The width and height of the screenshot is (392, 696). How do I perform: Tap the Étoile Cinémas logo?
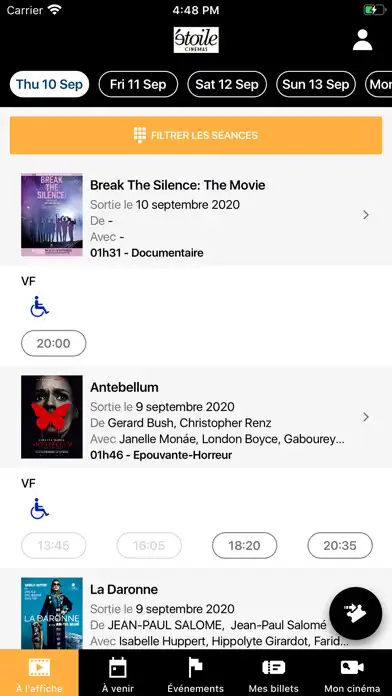[196, 40]
